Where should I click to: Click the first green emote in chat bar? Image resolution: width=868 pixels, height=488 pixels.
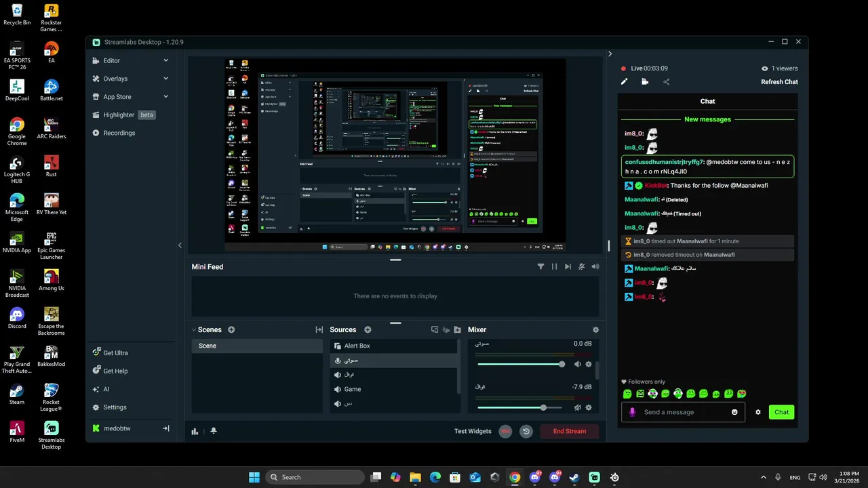click(x=627, y=394)
